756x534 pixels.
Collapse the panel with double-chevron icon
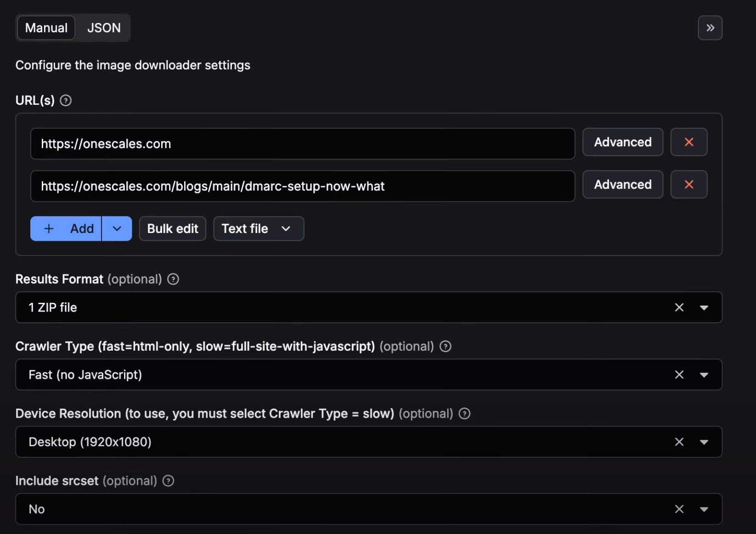(710, 28)
